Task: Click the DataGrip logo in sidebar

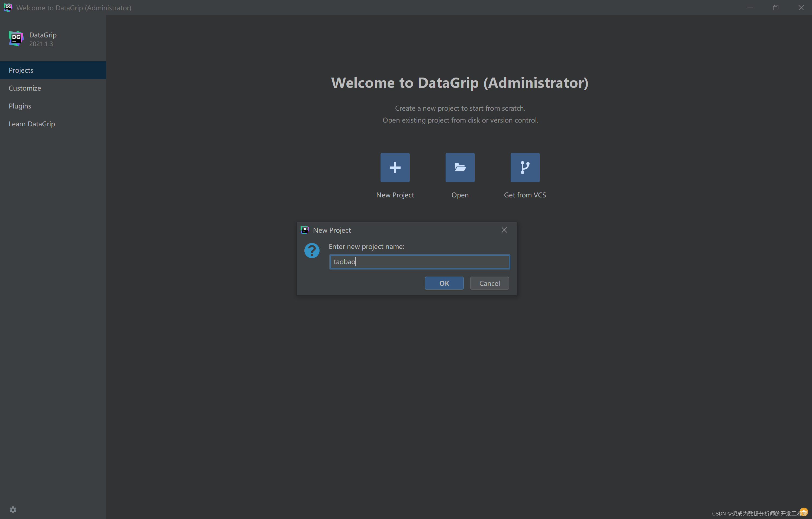Action: (x=16, y=39)
